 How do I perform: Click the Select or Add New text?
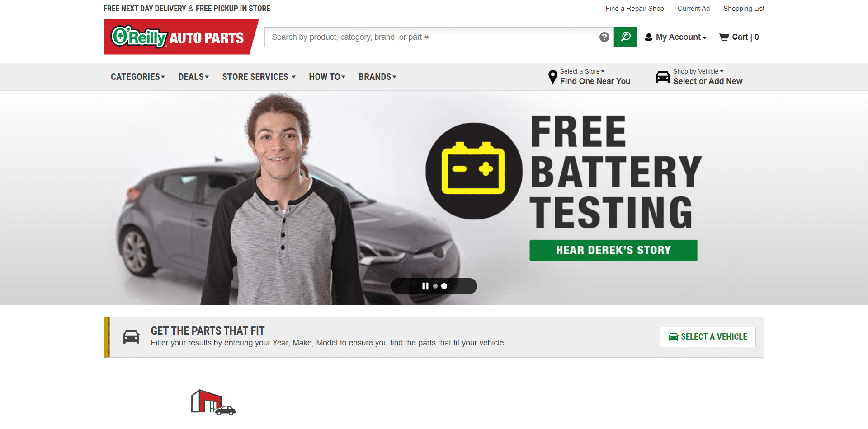(x=708, y=81)
